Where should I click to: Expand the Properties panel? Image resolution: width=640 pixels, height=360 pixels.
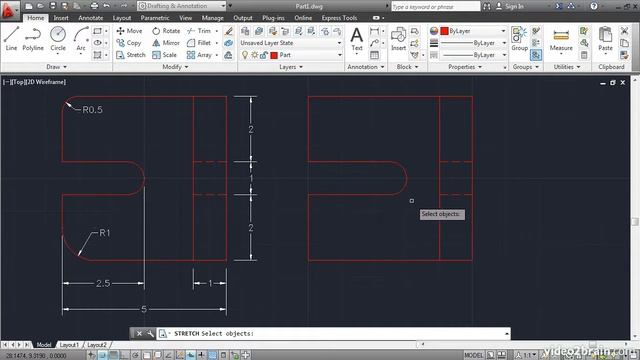point(465,67)
